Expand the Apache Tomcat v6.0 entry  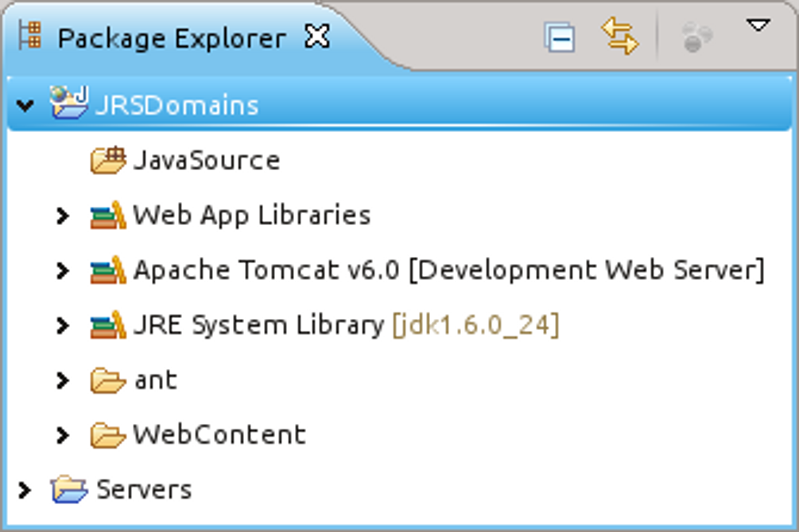62,270
